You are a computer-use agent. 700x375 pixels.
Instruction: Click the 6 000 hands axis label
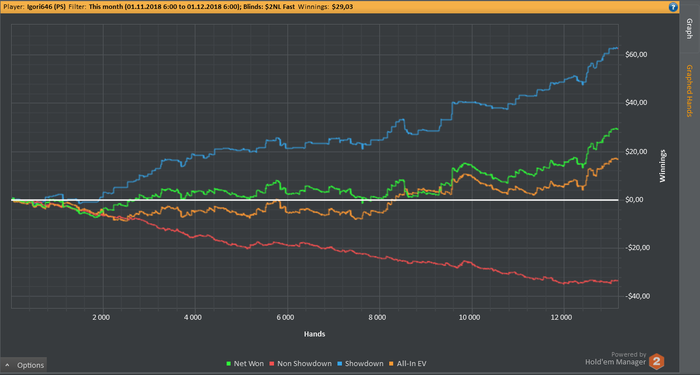point(285,317)
